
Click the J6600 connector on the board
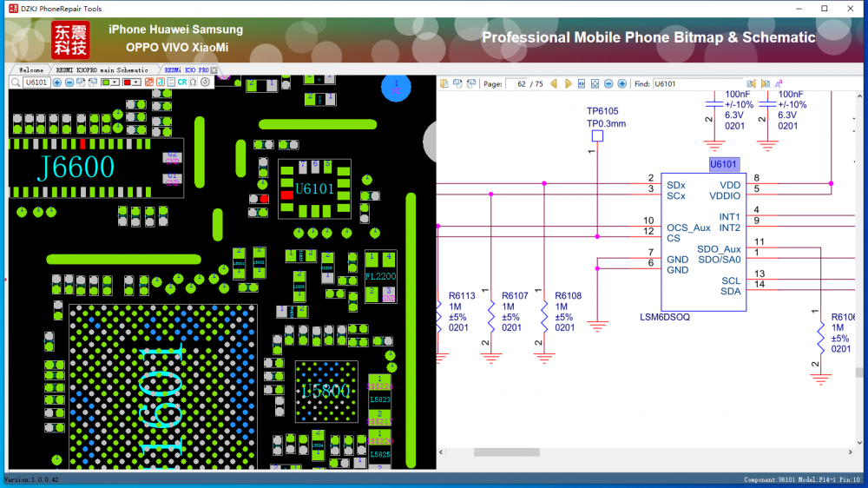click(x=76, y=168)
